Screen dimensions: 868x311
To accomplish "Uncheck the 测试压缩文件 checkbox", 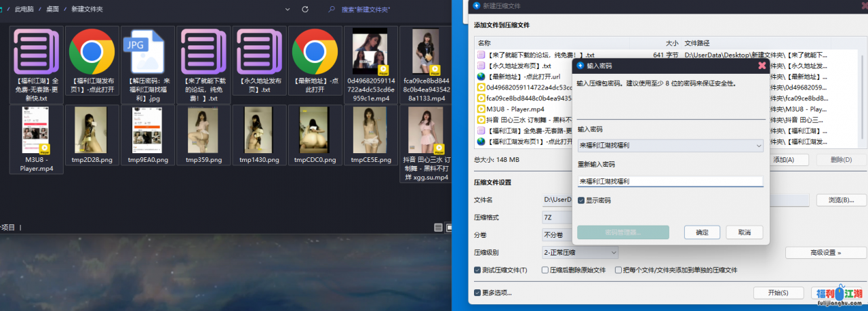I will (478, 270).
